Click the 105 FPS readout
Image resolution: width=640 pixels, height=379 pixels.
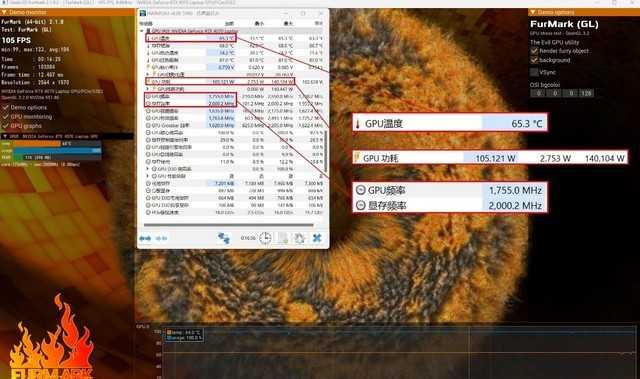[x=16, y=40]
